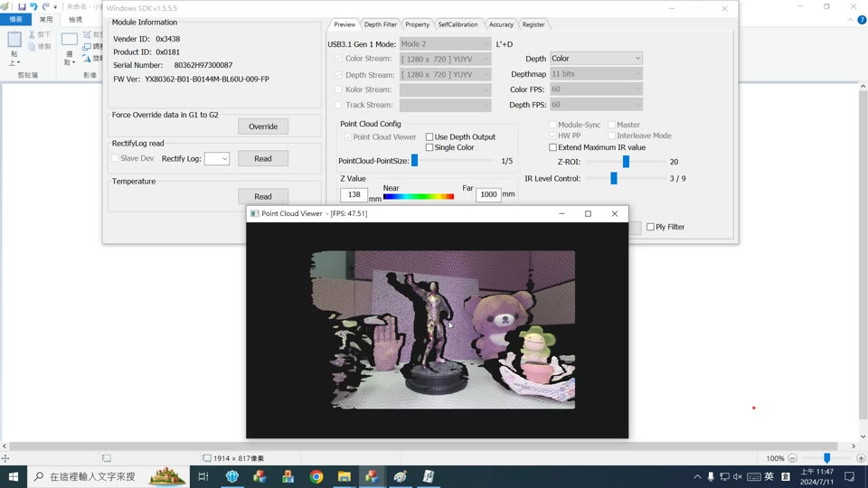Click the Resize icon in Paint's image group
868x488 pixels.
click(x=87, y=46)
